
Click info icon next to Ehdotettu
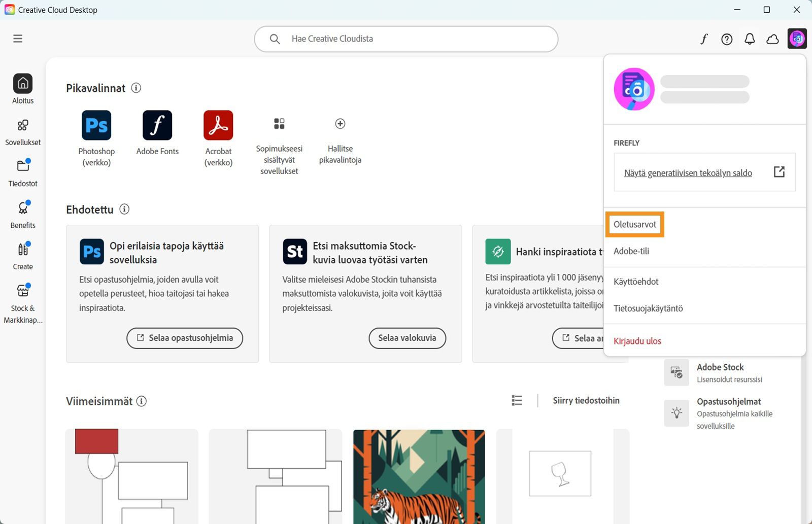coord(124,209)
